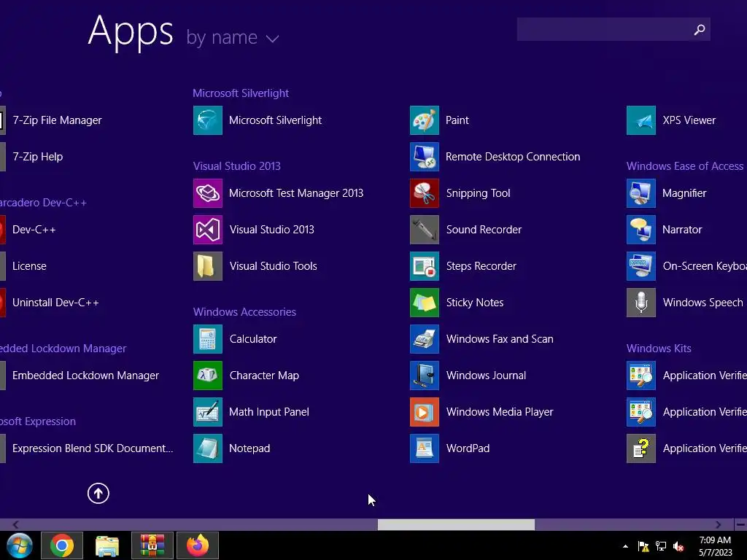Click the horizontal scrollbar thumb
Viewport: 747px width, 560px height.
coord(456,525)
